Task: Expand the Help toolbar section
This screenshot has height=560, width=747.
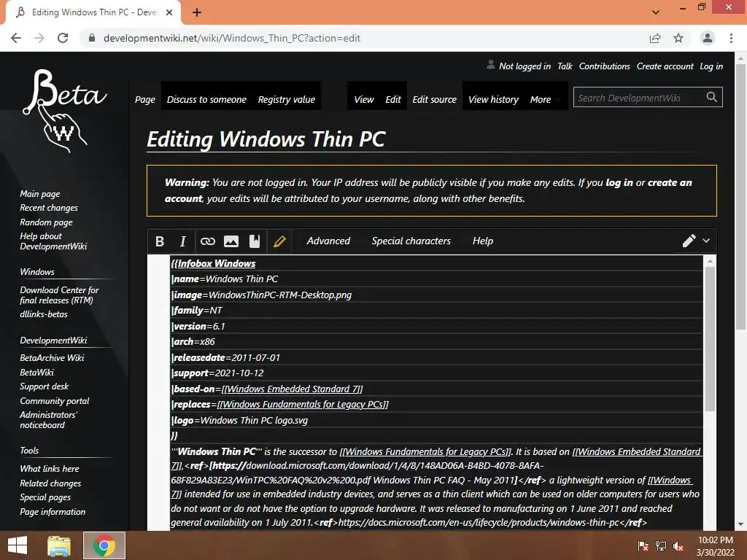Action: 483,241
